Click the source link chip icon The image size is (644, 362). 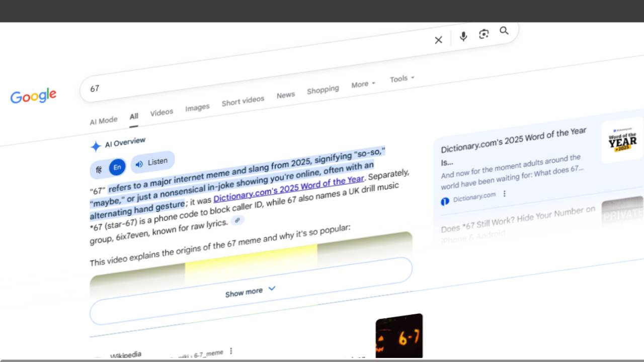point(237,220)
